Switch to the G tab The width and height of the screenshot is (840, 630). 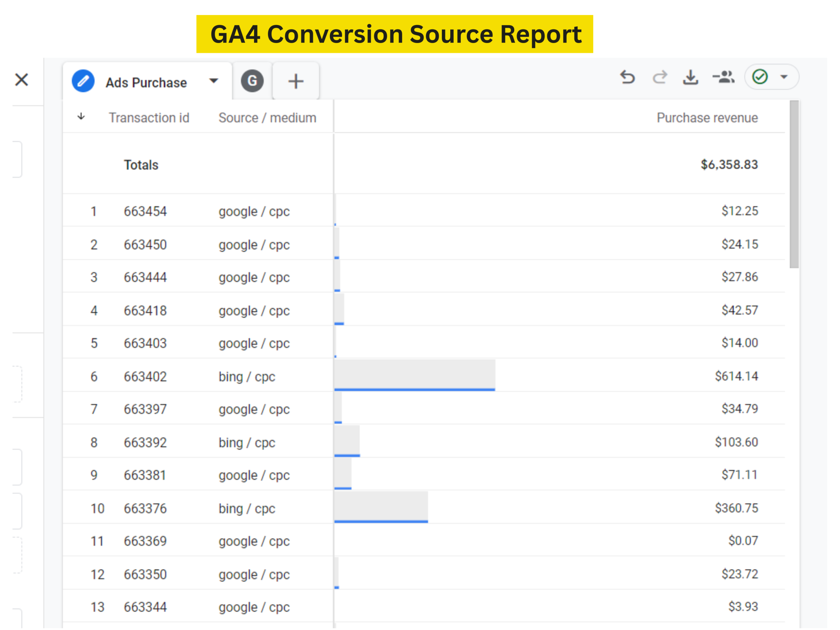253,81
